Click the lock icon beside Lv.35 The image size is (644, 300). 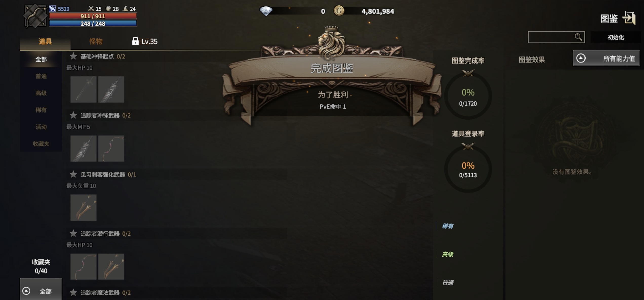click(x=135, y=41)
